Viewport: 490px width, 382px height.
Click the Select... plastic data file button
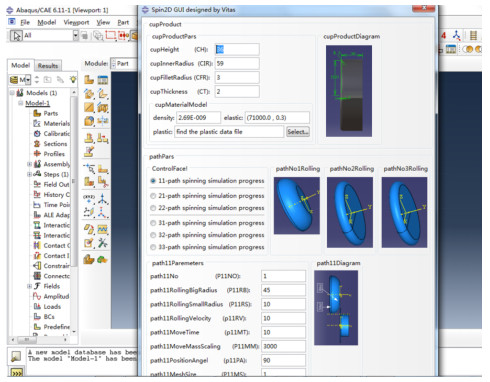(298, 132)
